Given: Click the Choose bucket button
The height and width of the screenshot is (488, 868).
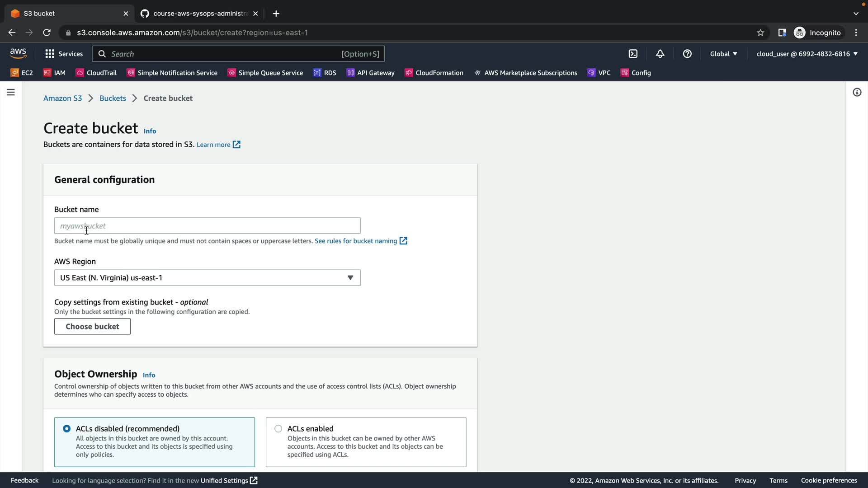Looking at the screenshot, I should [92, 326].
